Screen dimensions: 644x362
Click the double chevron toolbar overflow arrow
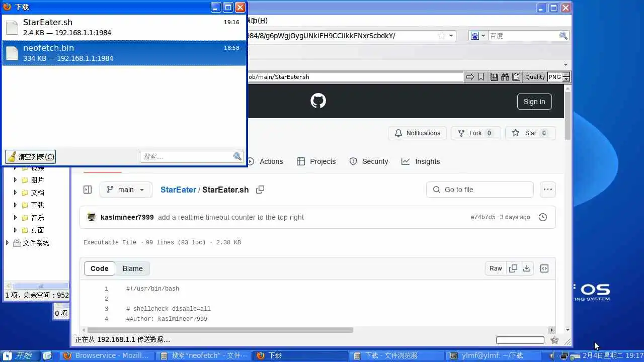pos(566,64)
